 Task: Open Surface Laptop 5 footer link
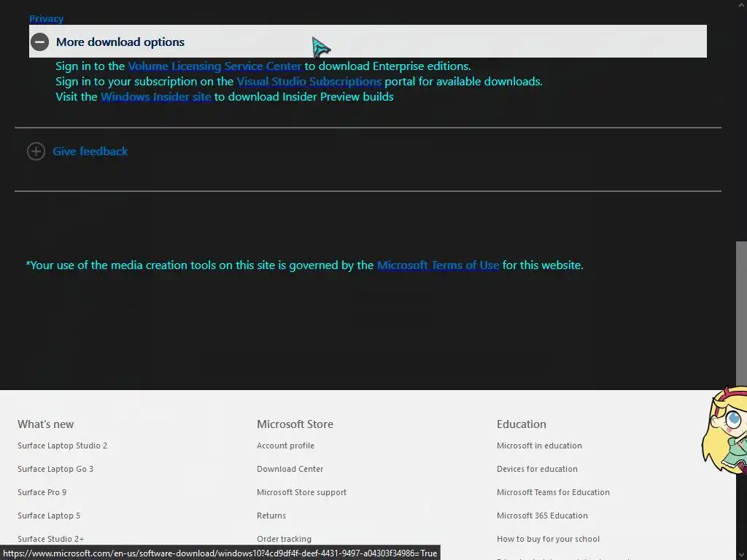click(49, 516)
